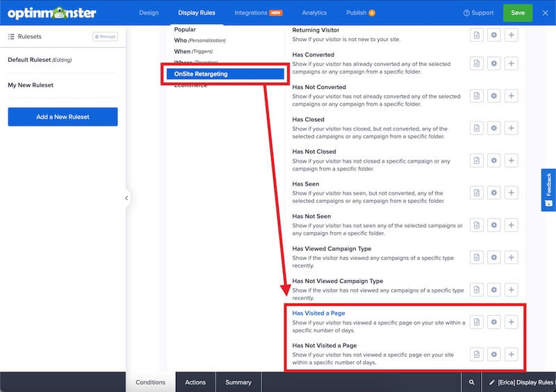Open documentation icon for Has Seen
This screenshot has width=556, height=392.
477,193
